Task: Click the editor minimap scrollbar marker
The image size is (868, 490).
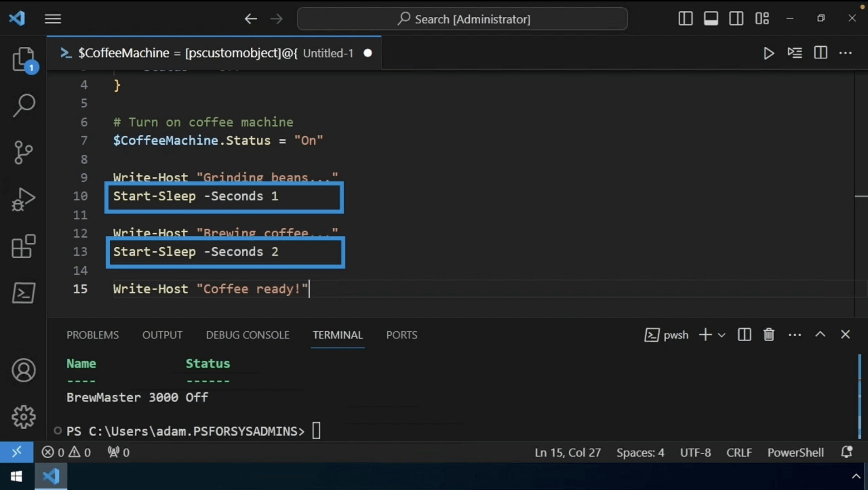Action: (x=861, y=196)
